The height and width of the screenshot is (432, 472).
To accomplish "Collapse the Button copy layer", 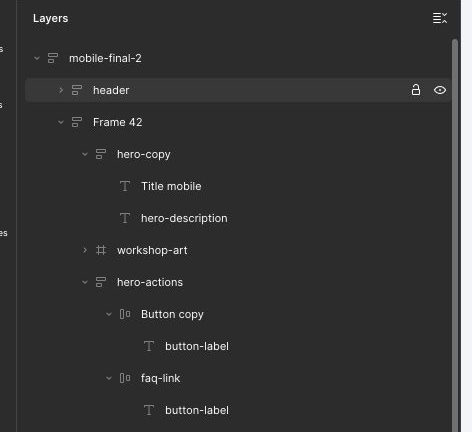I will [x=109, y=314].
